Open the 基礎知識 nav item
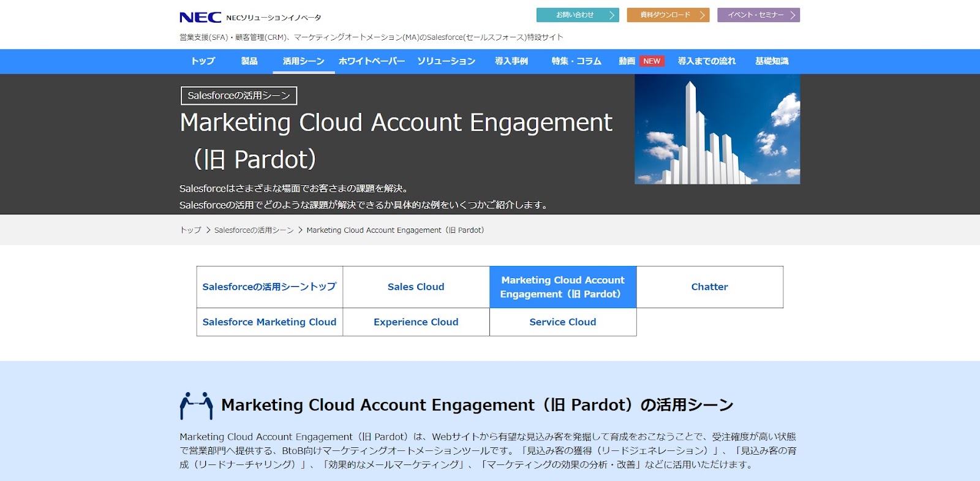Image resolution: width=980 pixels, height=481 pixels. [x=772, y=61]
